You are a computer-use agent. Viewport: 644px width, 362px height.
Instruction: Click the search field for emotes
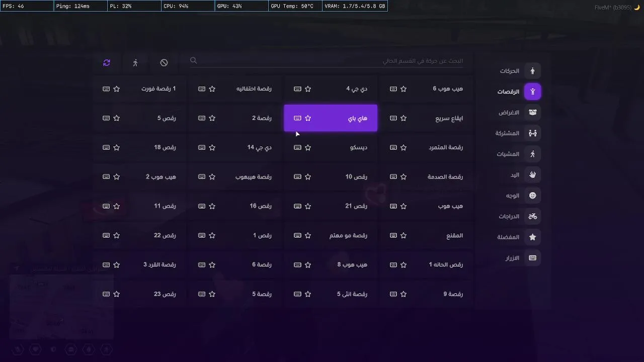coord(327,61)
